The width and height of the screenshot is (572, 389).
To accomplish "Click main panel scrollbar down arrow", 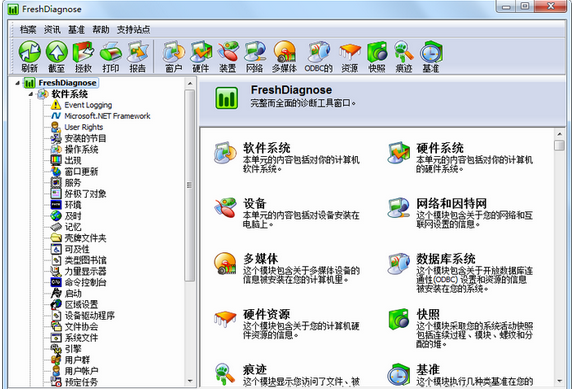I will coord(560,381).
